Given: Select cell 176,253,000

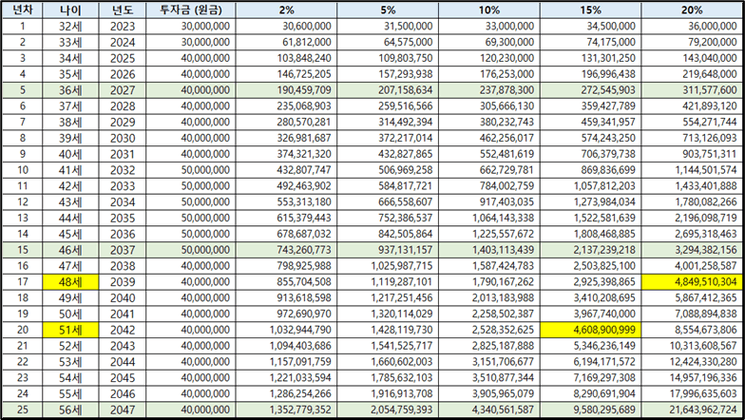Looking at the screenshot, I should pos(489,74).
